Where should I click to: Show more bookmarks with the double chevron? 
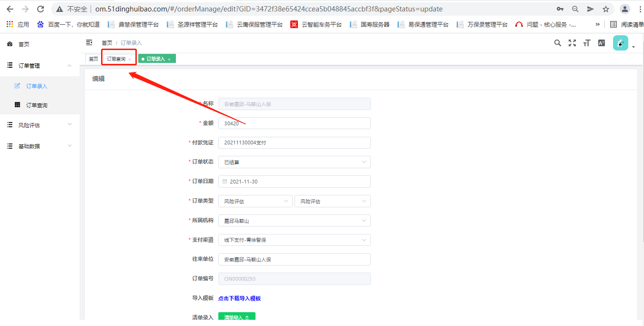pyautogui.click(x=598, y=24)
